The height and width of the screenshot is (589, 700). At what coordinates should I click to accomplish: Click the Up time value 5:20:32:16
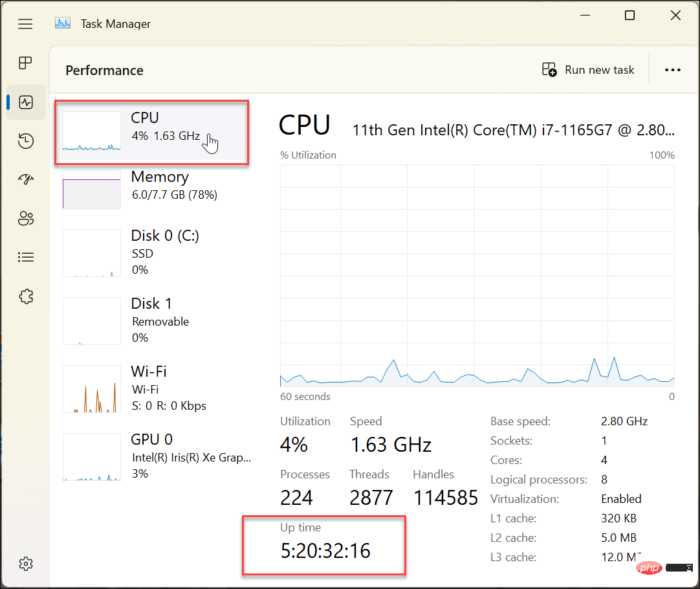(325, 551)
